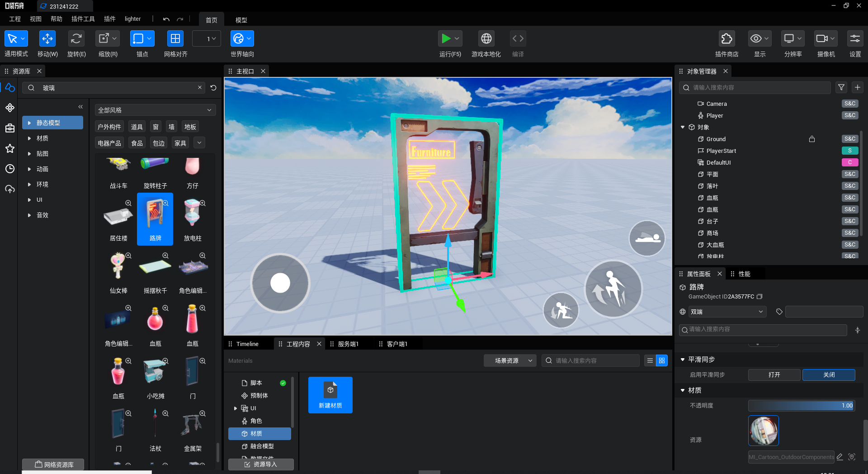Refresh the asset library search
Screen dimensions: 868x474
click(x=213, y=88)
